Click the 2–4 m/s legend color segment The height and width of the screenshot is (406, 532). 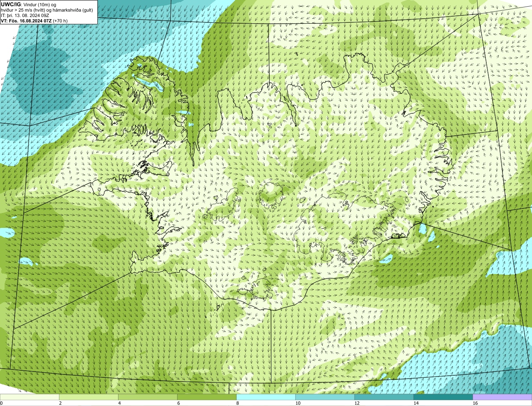89,397
